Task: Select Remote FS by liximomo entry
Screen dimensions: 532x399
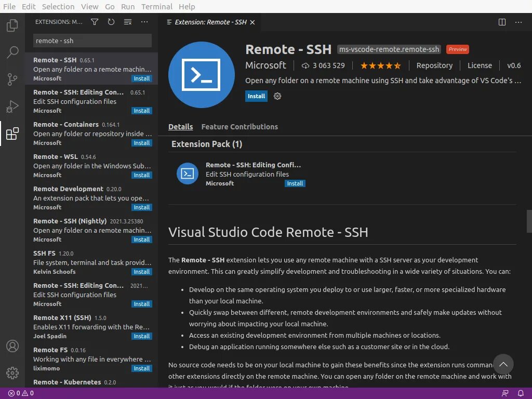Action: click(x=91, y=359)
